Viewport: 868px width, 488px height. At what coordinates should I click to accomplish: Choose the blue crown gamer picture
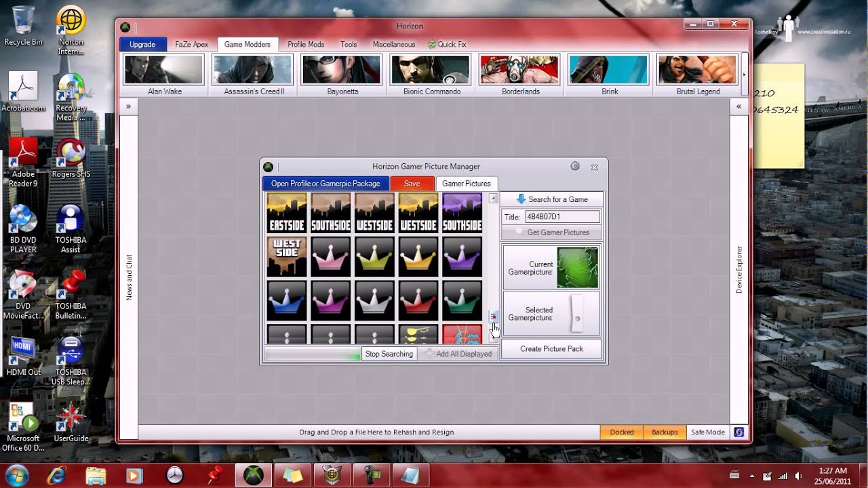point(287,301)
